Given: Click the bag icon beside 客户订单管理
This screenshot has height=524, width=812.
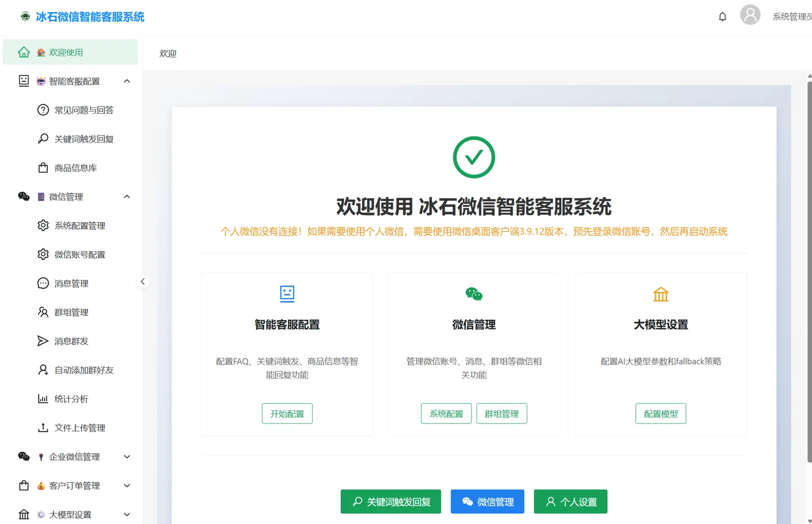Looking at the screenshot, I should [24, 486].
